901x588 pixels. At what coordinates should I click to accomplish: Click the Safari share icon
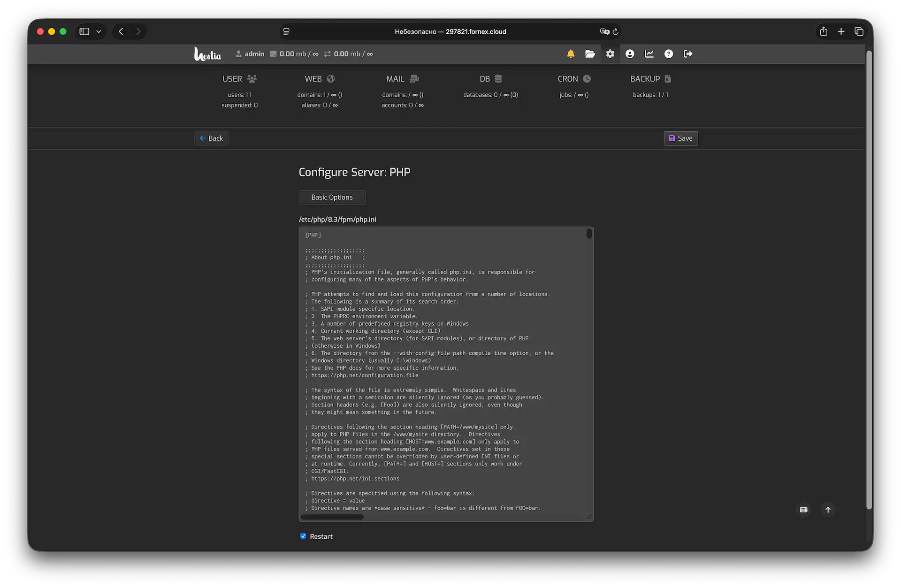(824, 31)
